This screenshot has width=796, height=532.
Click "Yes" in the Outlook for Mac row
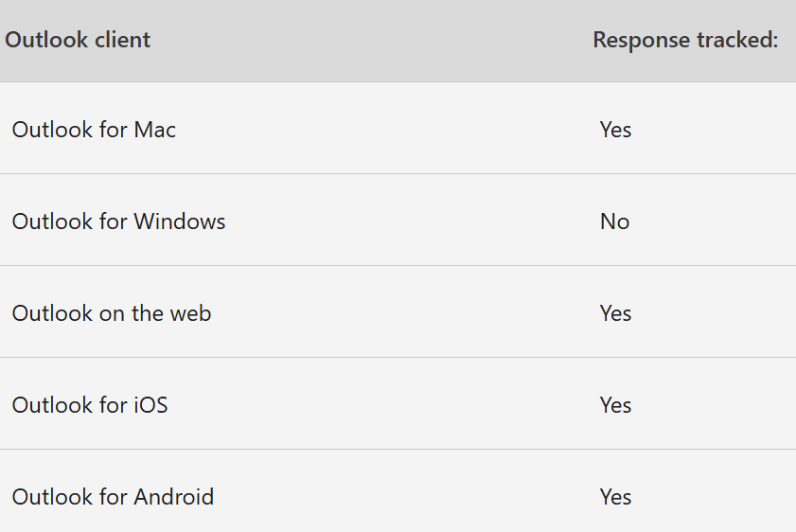(x=615, y=130)
